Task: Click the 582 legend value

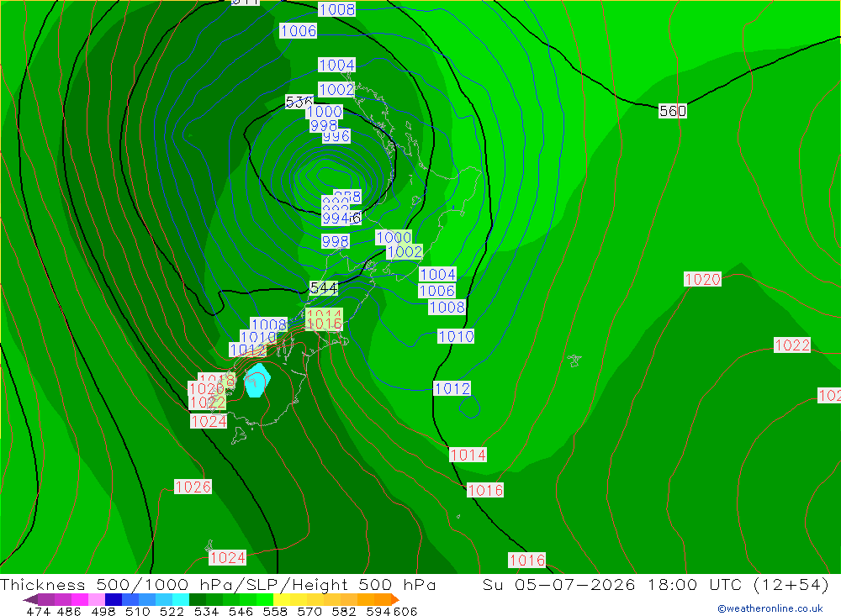Action: 344,611
